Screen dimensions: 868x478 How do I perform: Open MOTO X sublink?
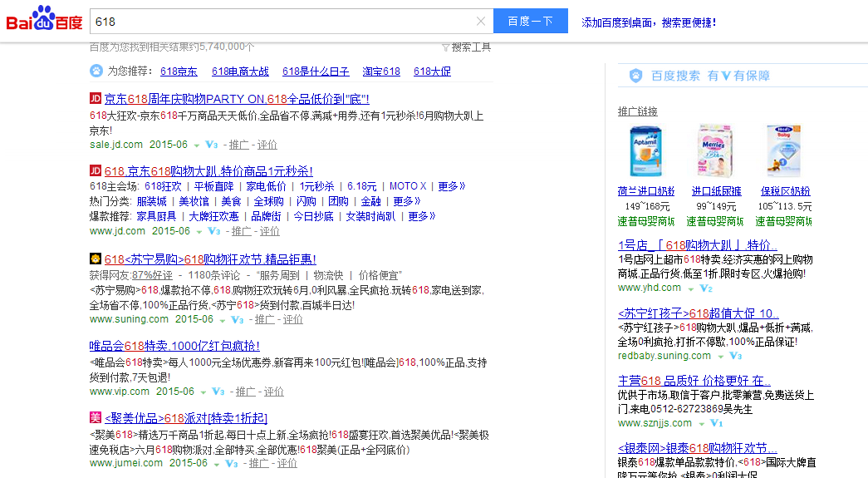click(x=408, y=186)
